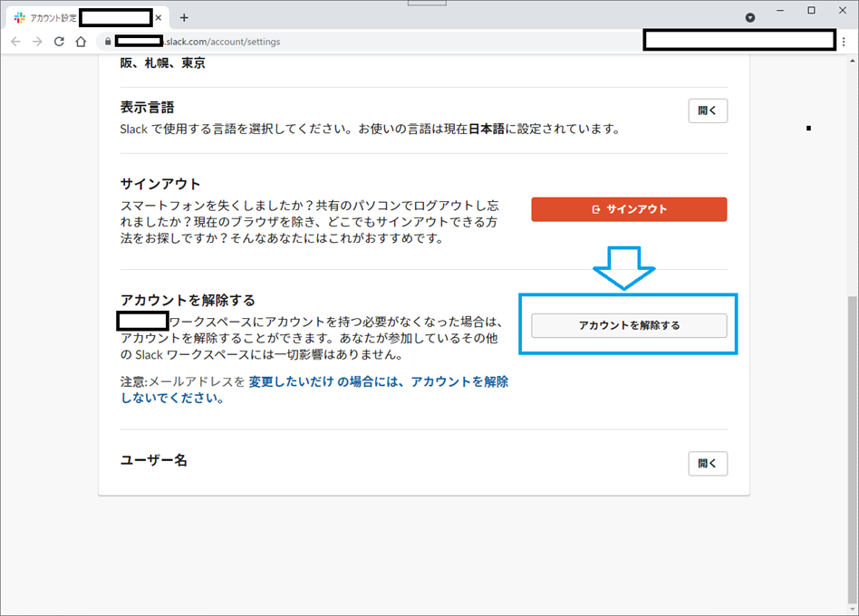
Task: Navigate back with the browser back arrow
Action: (x=15, y=41)
